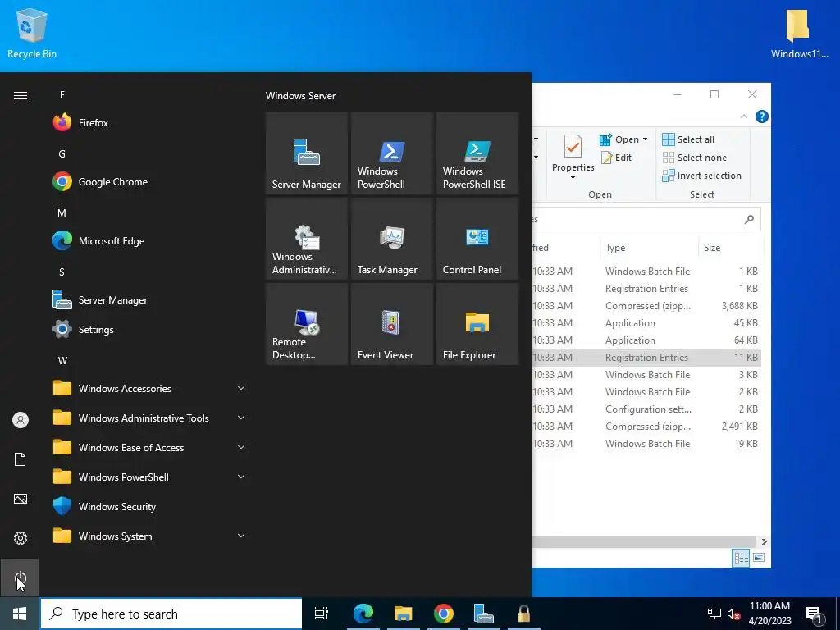Click the letter W section header
Viewport: 840px width, 630px height.
pyautogui.click(x=62, y=361)
